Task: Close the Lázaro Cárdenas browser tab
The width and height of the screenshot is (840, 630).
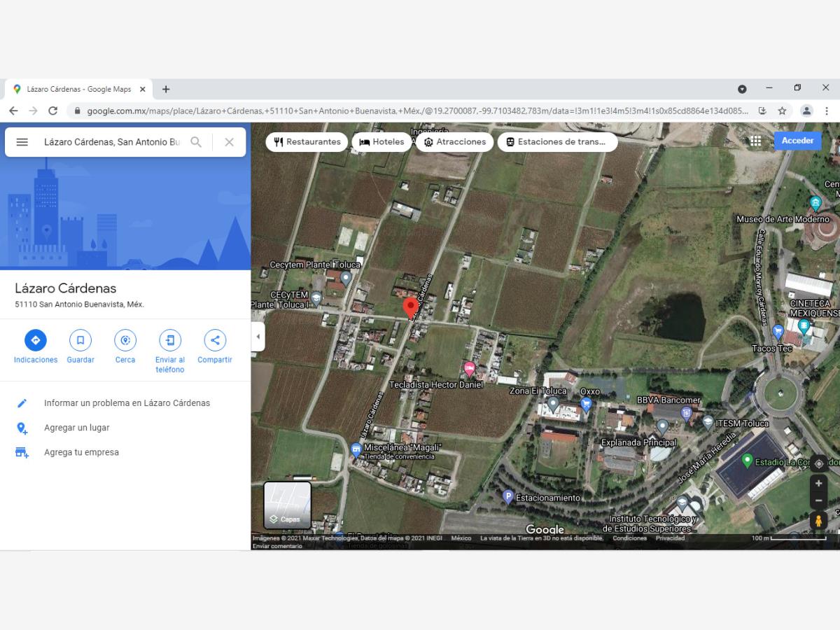Action: pos(143,90)
